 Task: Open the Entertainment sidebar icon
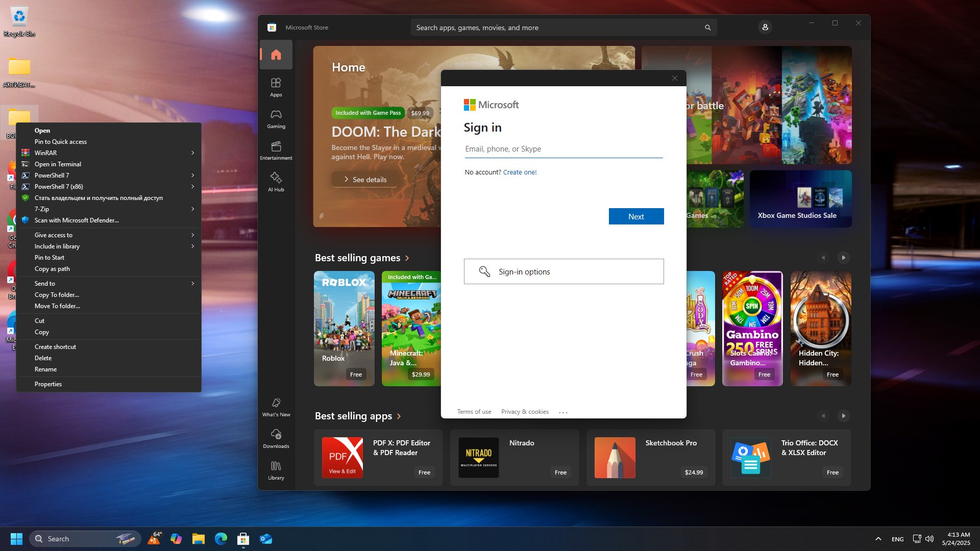pos(276,151)
